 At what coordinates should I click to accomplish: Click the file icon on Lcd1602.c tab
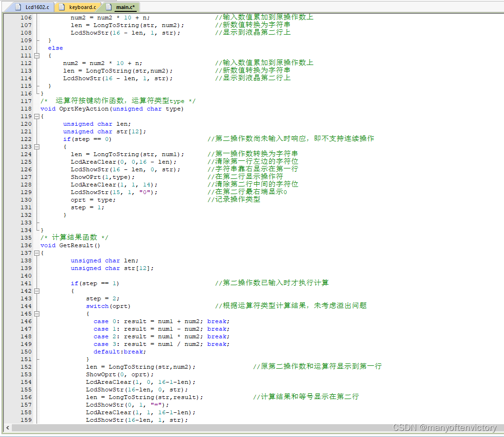[19, 7]
